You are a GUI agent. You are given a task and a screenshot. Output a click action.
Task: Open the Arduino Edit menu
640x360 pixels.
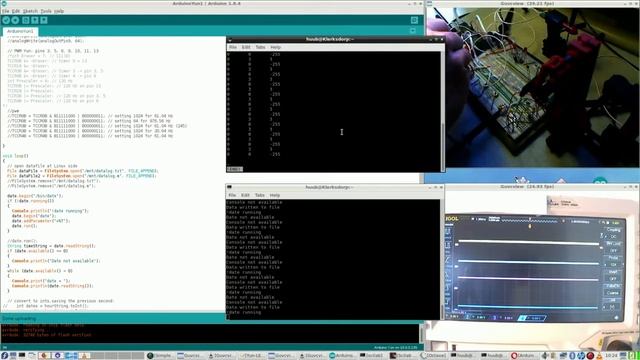tap(16, 11)
